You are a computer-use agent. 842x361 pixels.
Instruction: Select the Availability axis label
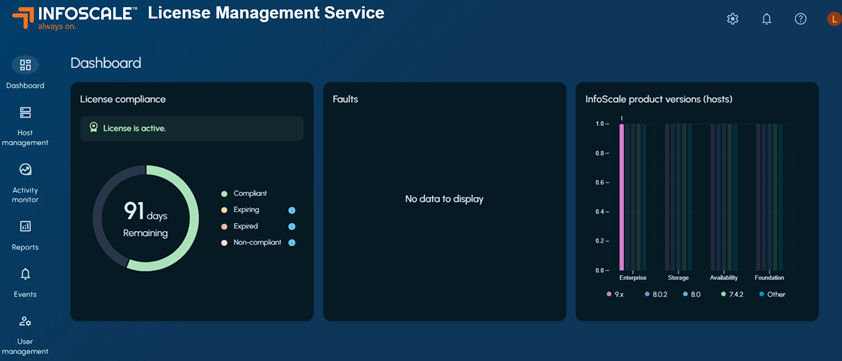coord(724,278)
